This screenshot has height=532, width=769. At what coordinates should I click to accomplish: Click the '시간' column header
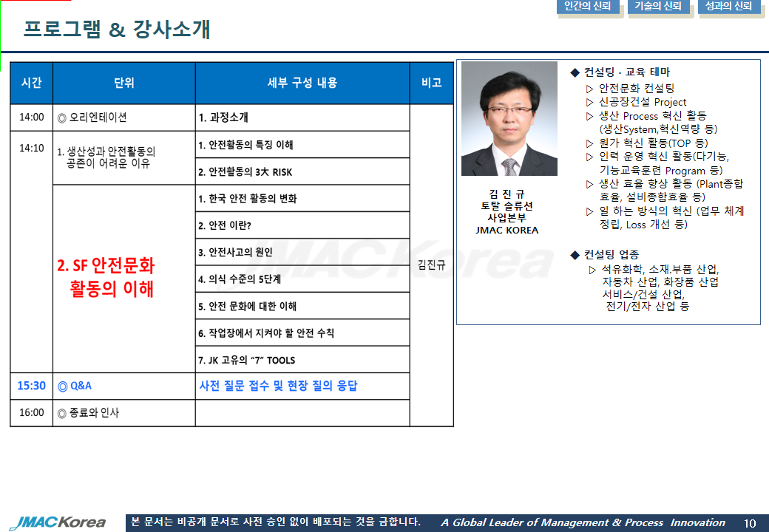[x=31, y=83]
